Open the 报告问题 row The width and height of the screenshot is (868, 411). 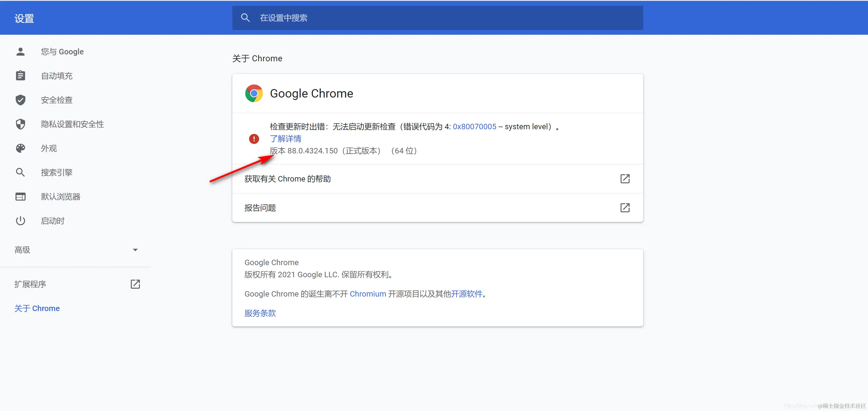pos(437,208)
